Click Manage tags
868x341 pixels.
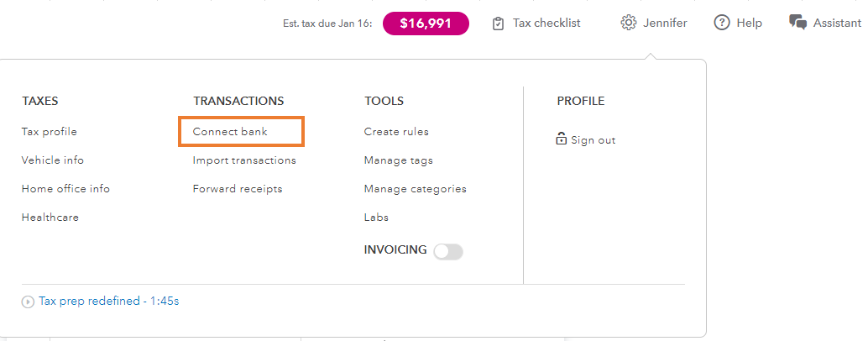point(399,160)
